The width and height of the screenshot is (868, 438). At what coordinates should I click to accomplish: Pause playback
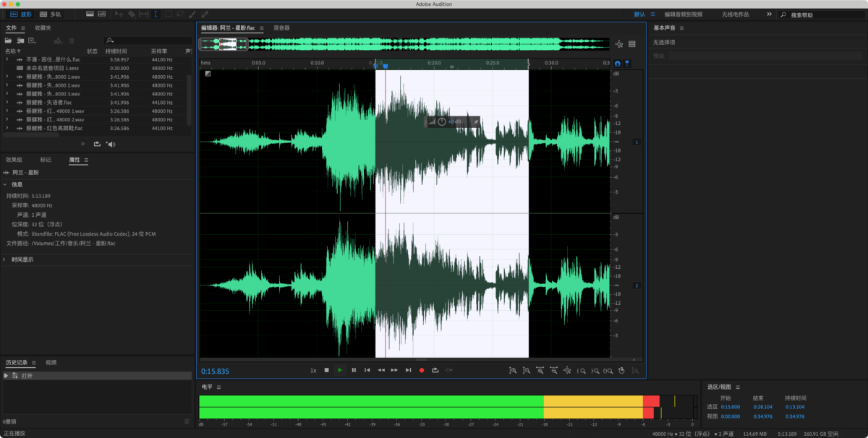click(x=354, y=370)
